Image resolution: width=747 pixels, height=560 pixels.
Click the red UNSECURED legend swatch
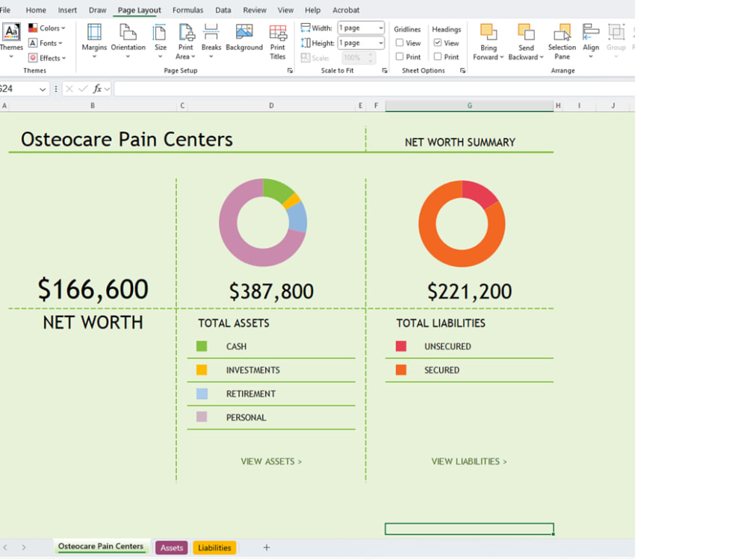(401, 346)
